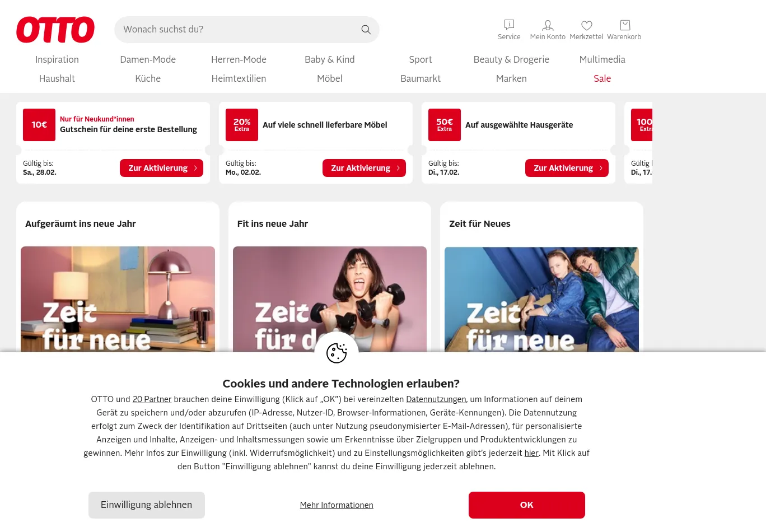Click Einwilligung ablehnen button
The image size is (766, 532).
click(147, 505)
